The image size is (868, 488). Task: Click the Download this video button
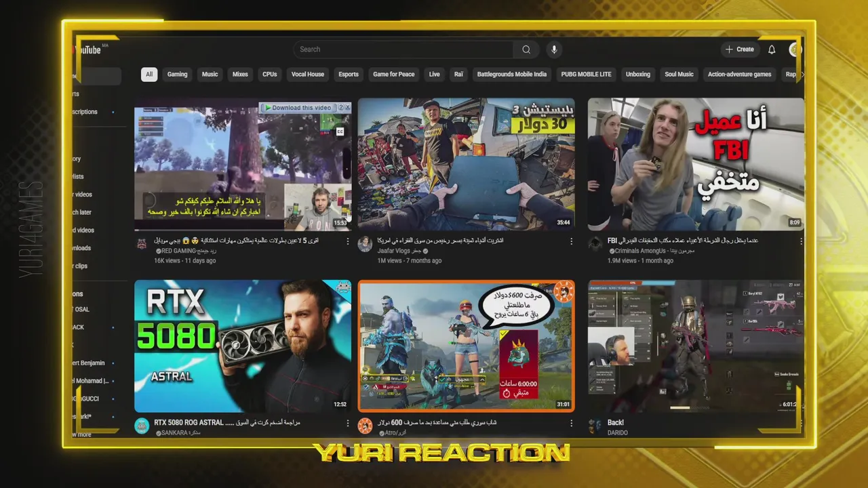tap(298, 107)
